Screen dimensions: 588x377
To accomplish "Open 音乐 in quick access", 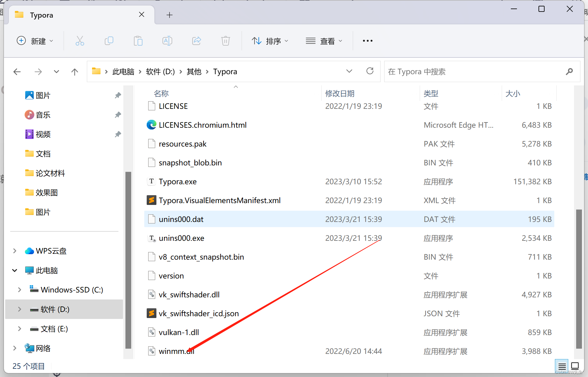I will pos(43,115).
